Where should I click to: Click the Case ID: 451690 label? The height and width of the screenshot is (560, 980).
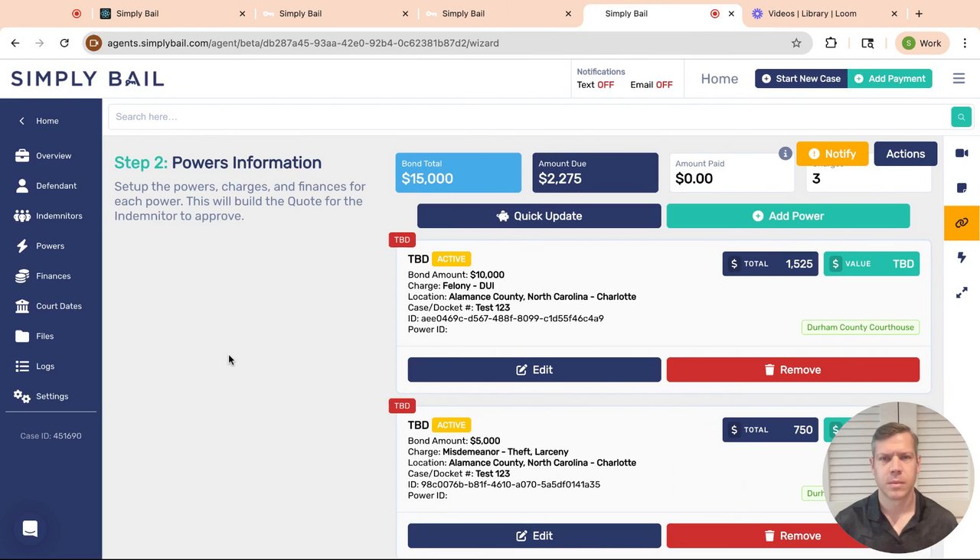(51, 436)
